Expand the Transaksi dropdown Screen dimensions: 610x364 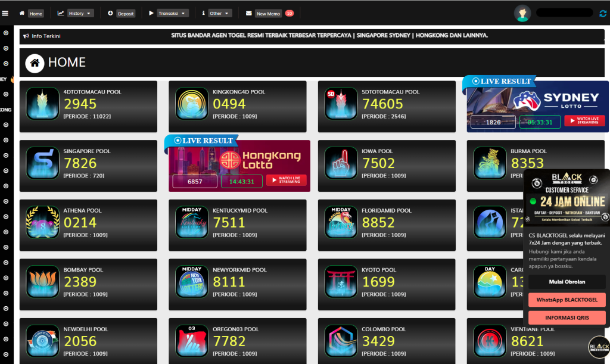coord(173,14)
